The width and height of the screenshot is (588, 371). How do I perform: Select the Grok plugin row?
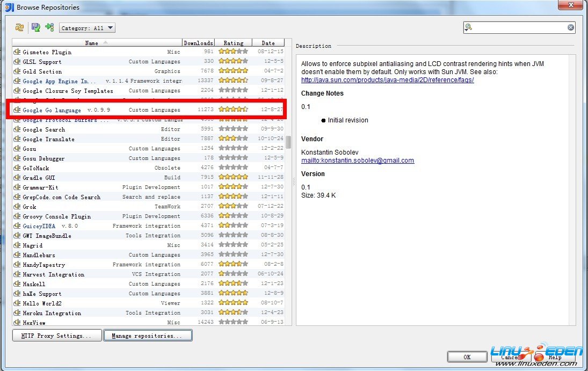(x=149, y=206)
